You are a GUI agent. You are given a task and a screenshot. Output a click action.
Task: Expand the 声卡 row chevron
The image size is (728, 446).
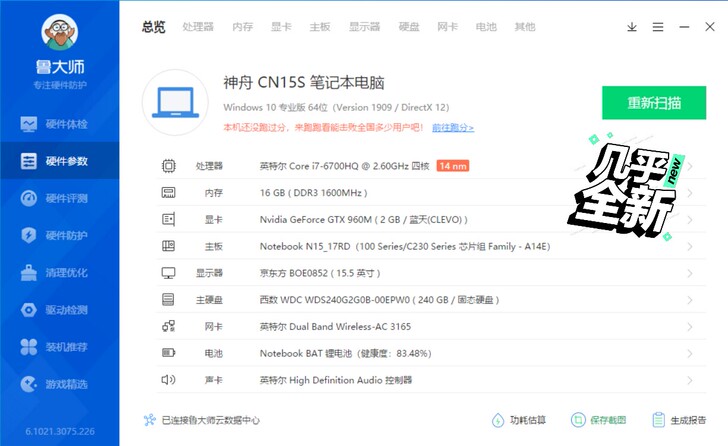(x=690, y=380)
